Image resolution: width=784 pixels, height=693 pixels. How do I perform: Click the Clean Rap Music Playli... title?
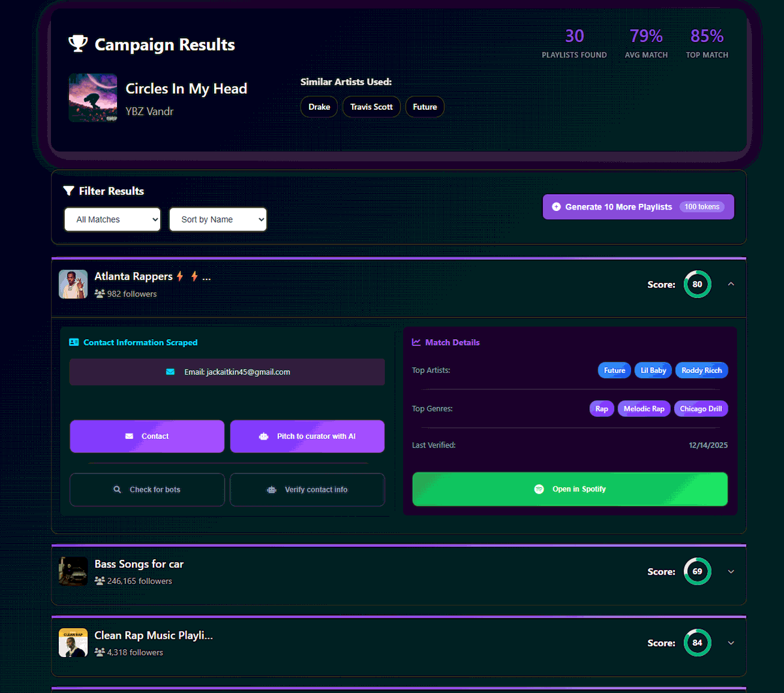pyautogui.click(x=154, y=635)
